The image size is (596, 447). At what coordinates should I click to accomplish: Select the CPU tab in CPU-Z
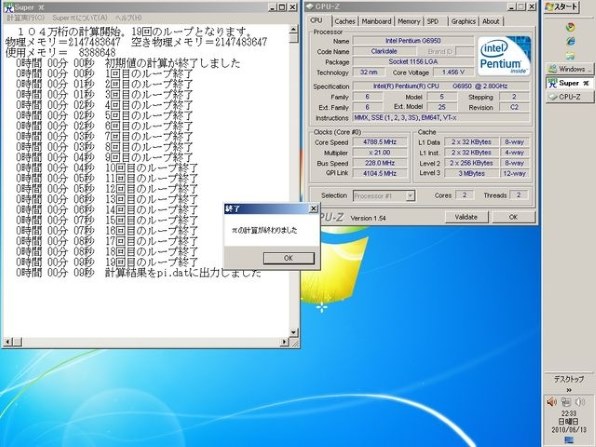[316, 21]
